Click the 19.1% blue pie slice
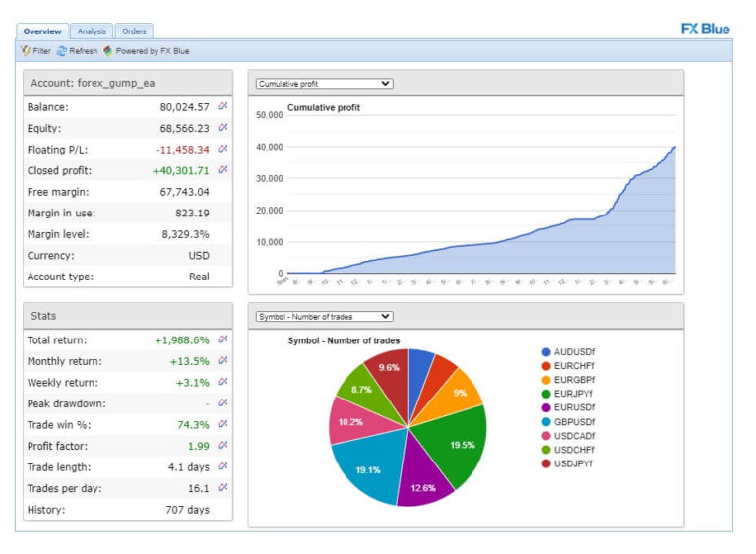 369,465
